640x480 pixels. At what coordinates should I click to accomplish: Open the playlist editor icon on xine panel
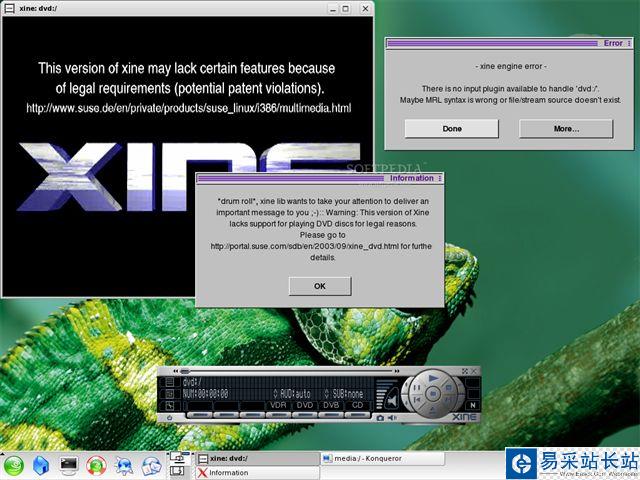(169, 382)
